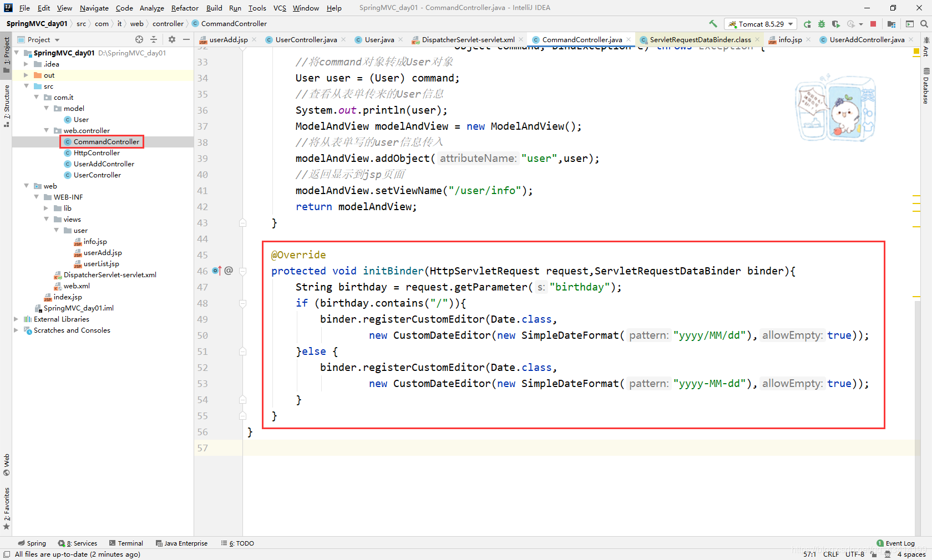The image size is (932, 560).
Task: Collapse the SpringMVC_day01 project root
Action: click(17, 53)
